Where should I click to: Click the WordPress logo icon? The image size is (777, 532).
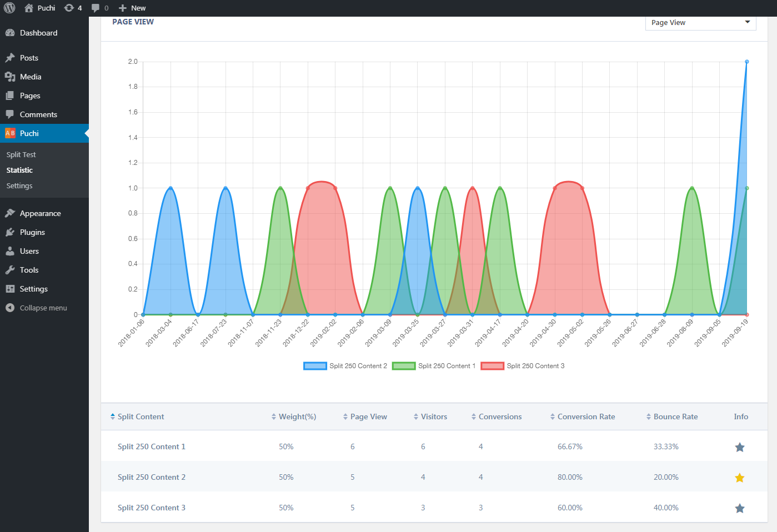pos(9,8)
